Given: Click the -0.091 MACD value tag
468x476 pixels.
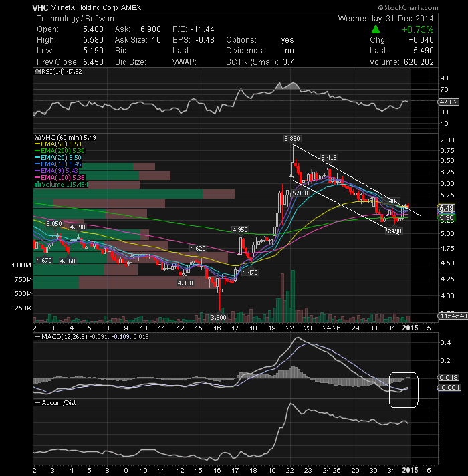Looking at the screenshot, I should pyautogui.click(x=449, y=388).
